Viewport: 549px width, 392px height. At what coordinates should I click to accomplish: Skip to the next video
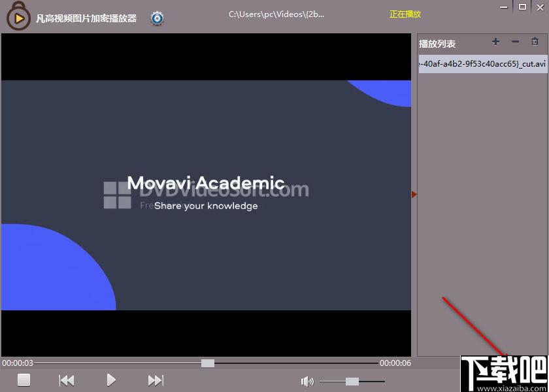pyautogui.click(x=156, y=380)
